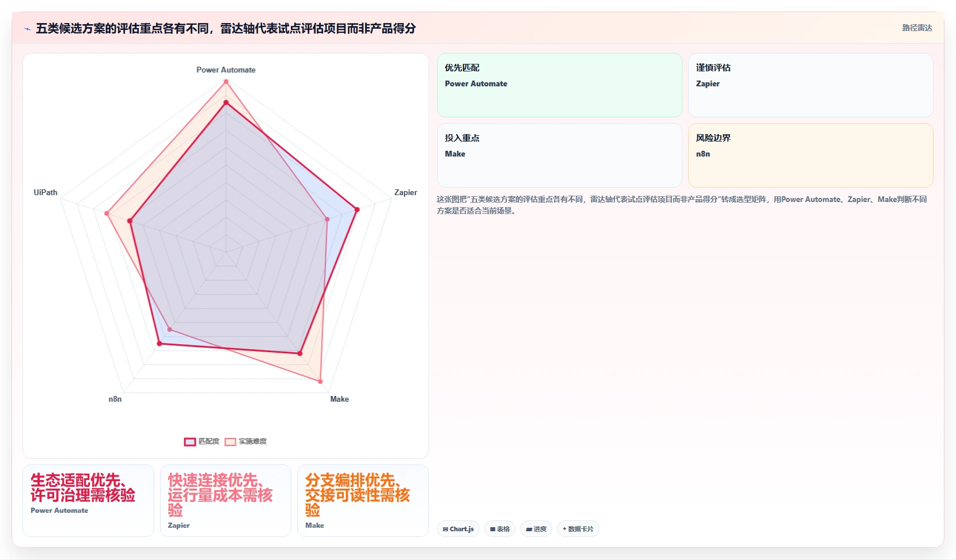Click the chart title heading text

tap(226, 28)
